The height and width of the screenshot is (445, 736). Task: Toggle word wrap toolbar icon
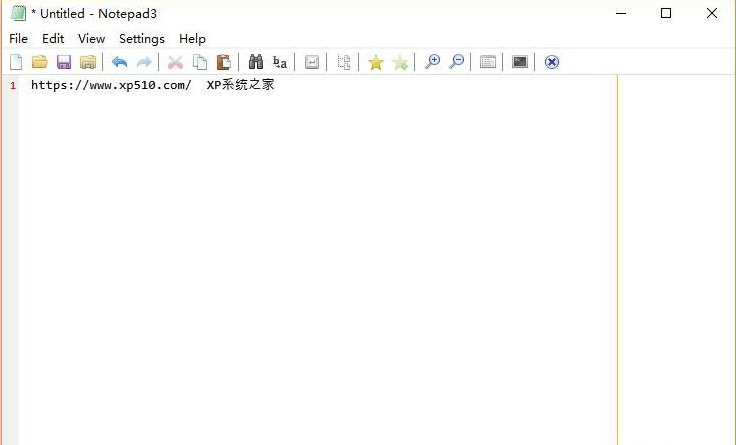point(312,62)
